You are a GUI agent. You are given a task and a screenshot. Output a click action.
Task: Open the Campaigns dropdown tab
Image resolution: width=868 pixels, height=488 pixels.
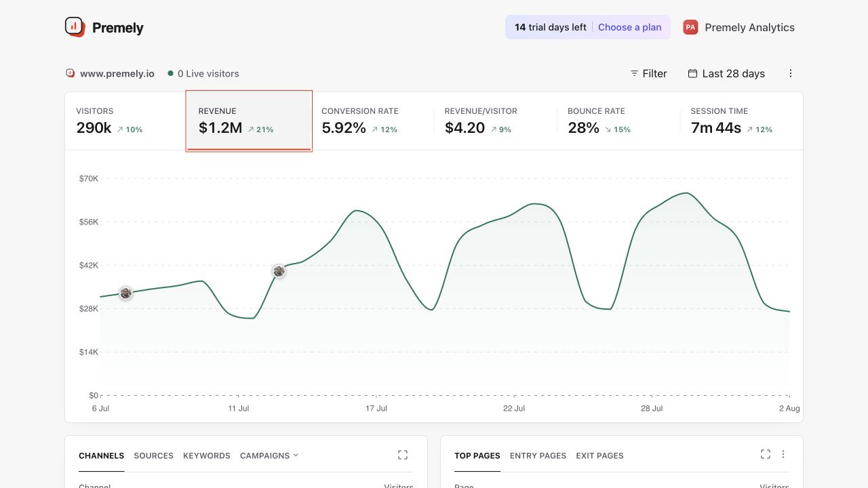(x=269, y=455)
